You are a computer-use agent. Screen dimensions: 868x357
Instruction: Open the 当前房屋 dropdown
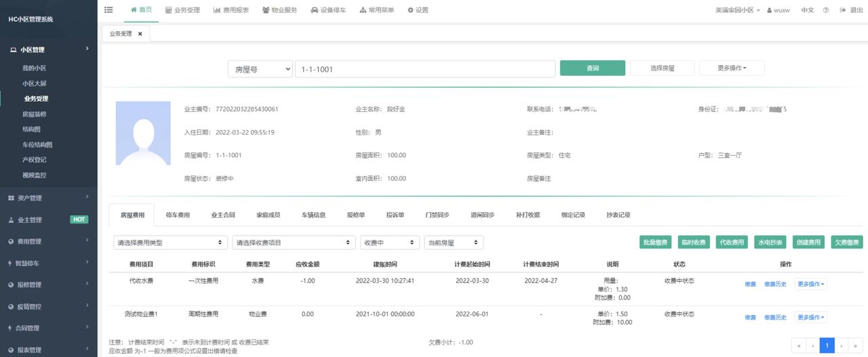pyautogui.click(x=454, y=243)
